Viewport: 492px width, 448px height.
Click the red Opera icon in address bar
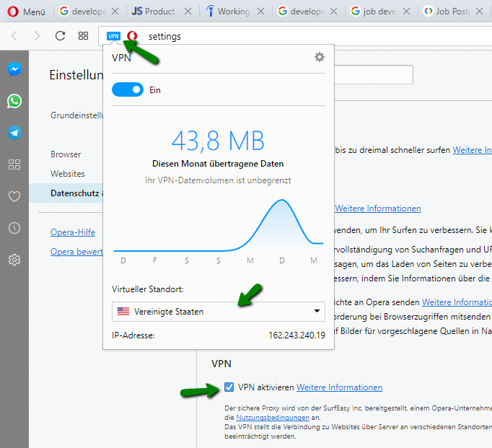tap(132, 36)
